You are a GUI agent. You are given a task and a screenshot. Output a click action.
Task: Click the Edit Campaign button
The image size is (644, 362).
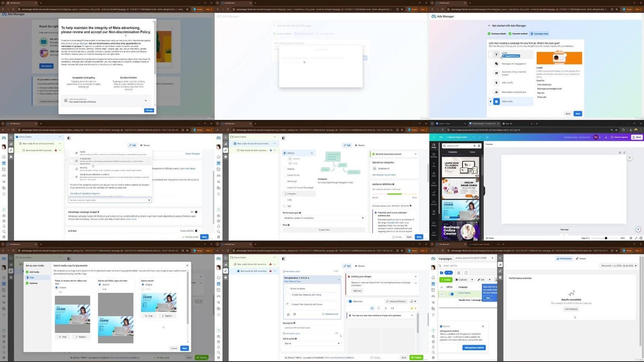[x=571, y=309]
